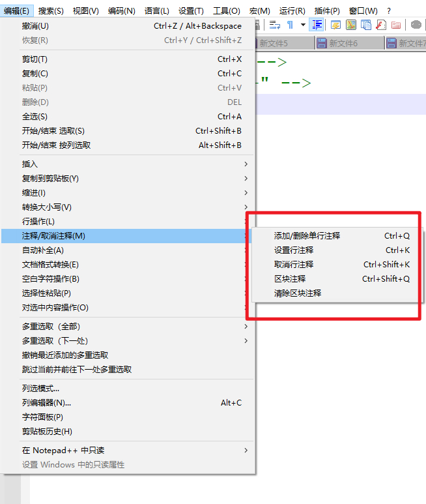426x504 pixels.
Task: Expand the 缩进(I) submenu
Action: [128, 193]
